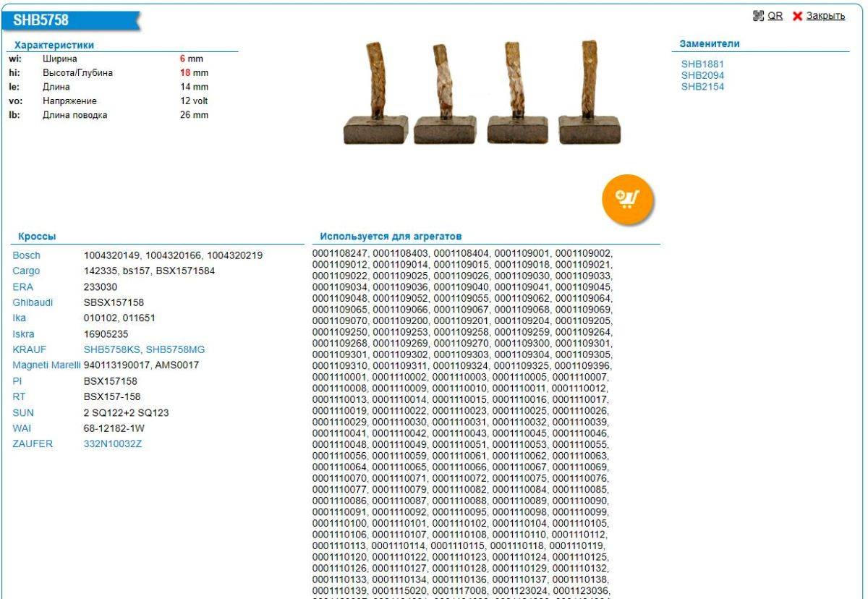
Task: Open substitute part SHB2154
Action: [702, 87]
